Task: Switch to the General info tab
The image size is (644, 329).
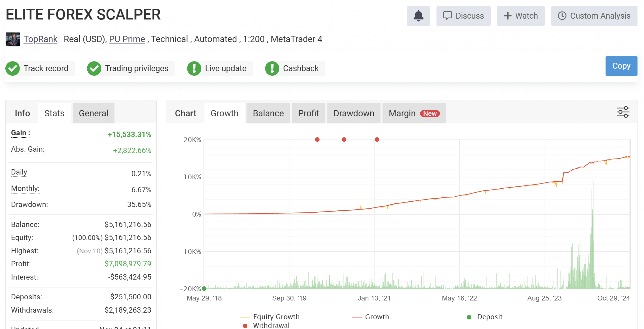Action: click(x=93, y=113)
